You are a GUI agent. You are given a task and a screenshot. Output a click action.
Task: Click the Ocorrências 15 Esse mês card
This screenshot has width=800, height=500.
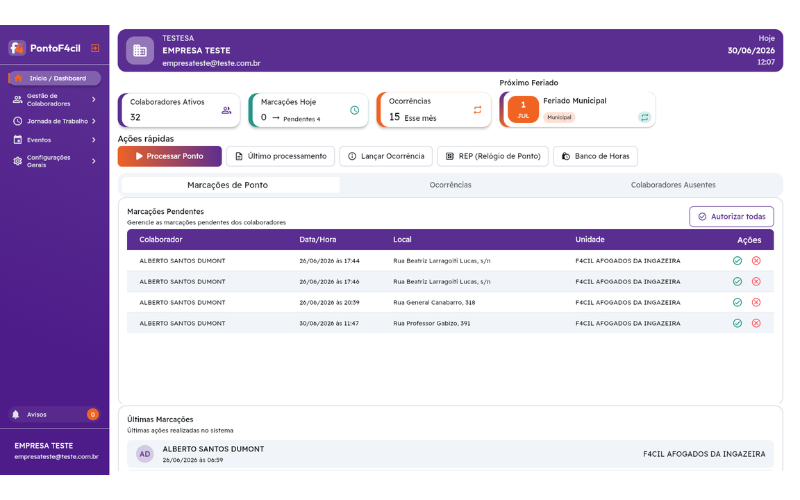434,110
